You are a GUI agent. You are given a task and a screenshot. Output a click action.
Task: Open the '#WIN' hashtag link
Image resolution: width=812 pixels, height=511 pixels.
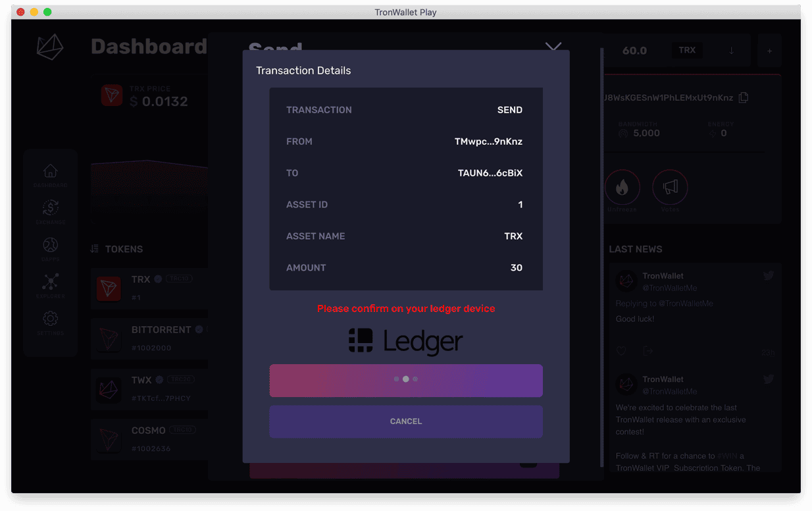tap(727, 456)
